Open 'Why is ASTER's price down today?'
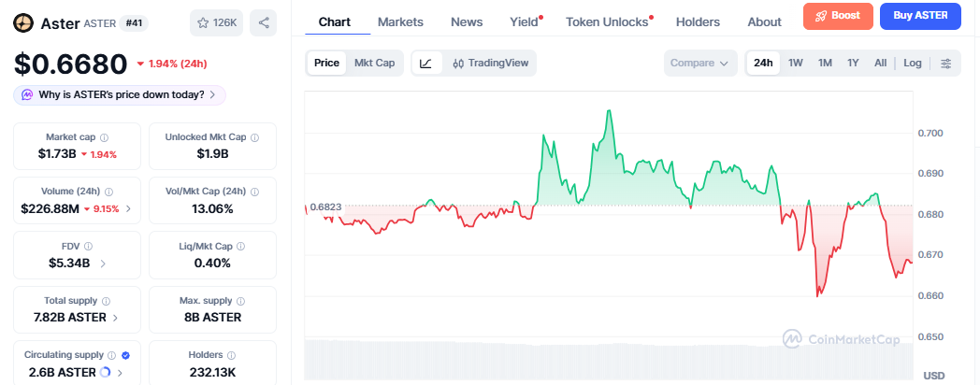 (x=120, y=95)
